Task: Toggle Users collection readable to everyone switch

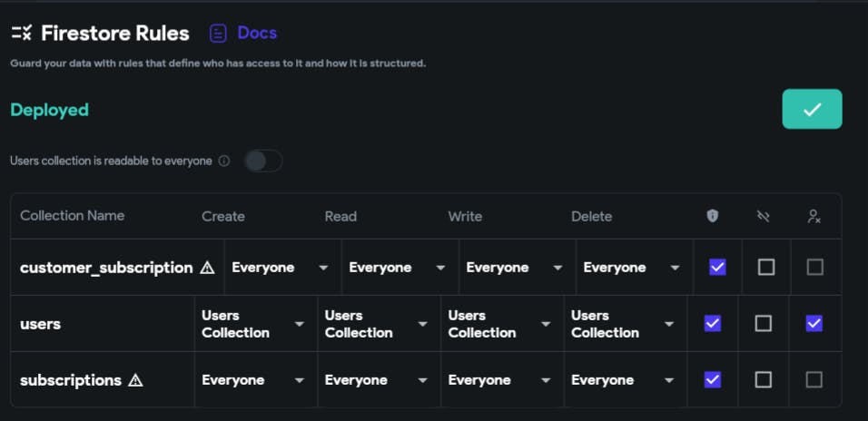Action: pyautogui.click(x=263, y=161)
